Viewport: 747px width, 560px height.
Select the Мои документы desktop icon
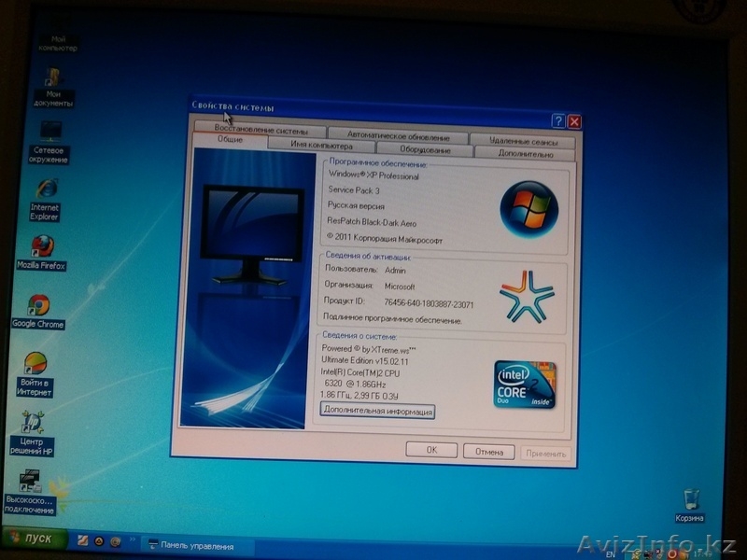[54, 79]
